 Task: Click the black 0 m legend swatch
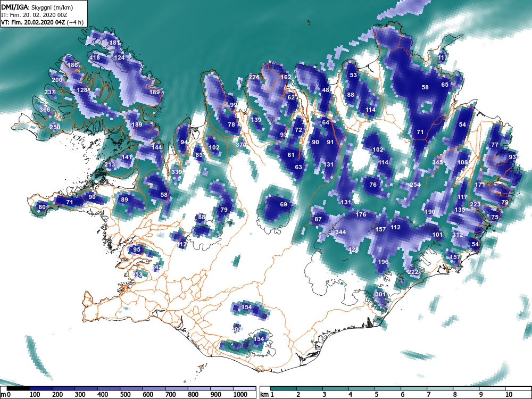(18, 388)
